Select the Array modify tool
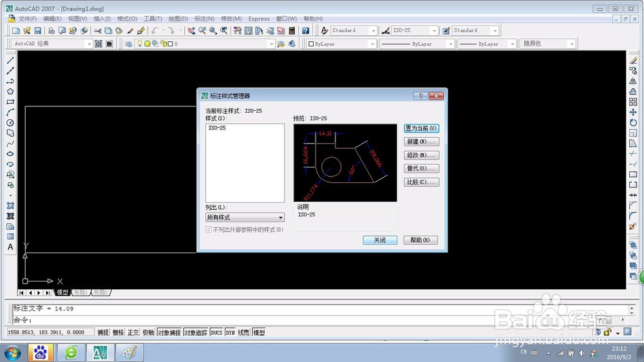The width and height of the screenshot is (644, 362). click(x=633, y=102)
